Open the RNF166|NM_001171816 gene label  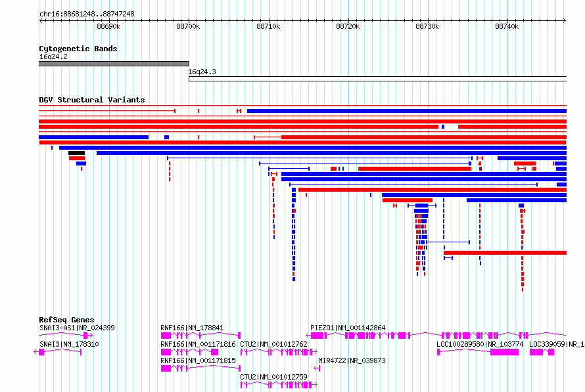point(198,344)
